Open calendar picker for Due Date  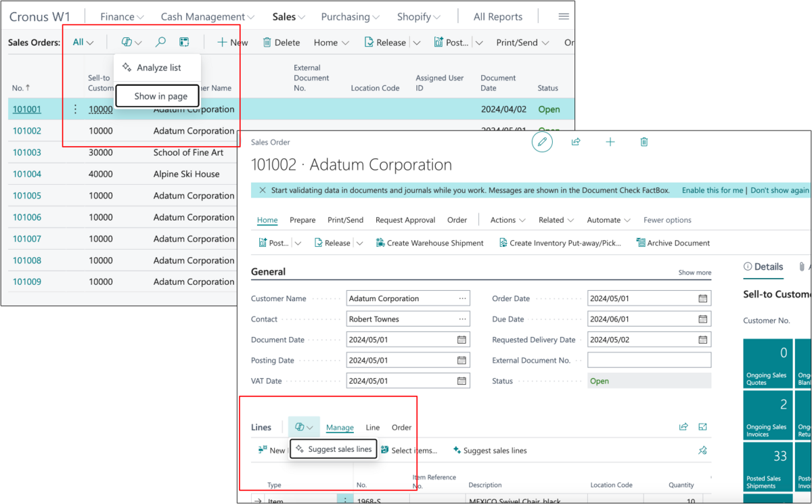point(703,319)
